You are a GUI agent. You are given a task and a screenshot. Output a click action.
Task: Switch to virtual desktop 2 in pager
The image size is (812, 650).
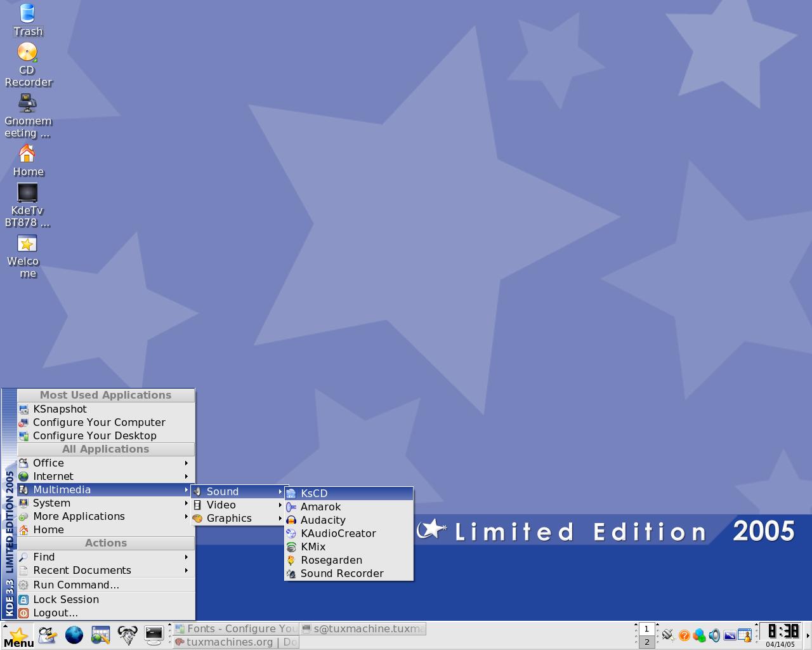click(646, 642)
